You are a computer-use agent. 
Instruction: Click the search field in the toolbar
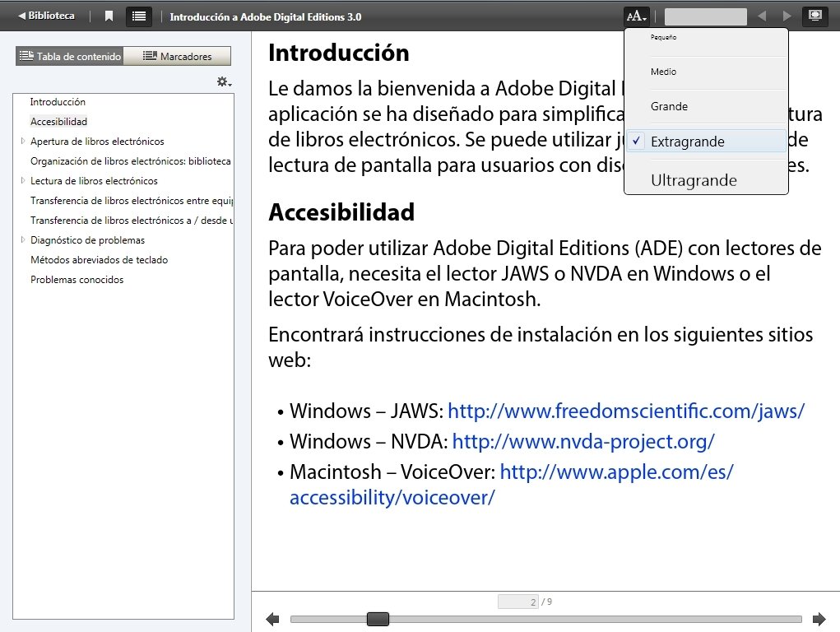(x=706, y=16)
